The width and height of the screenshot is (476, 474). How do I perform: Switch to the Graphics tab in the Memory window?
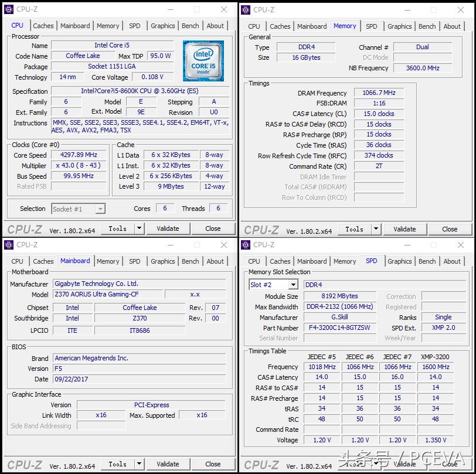click(x=399, y=26)
